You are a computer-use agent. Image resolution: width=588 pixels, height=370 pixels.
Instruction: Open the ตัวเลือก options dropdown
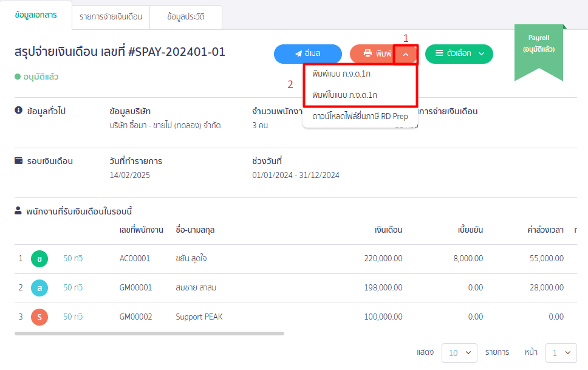coord(459,53)
